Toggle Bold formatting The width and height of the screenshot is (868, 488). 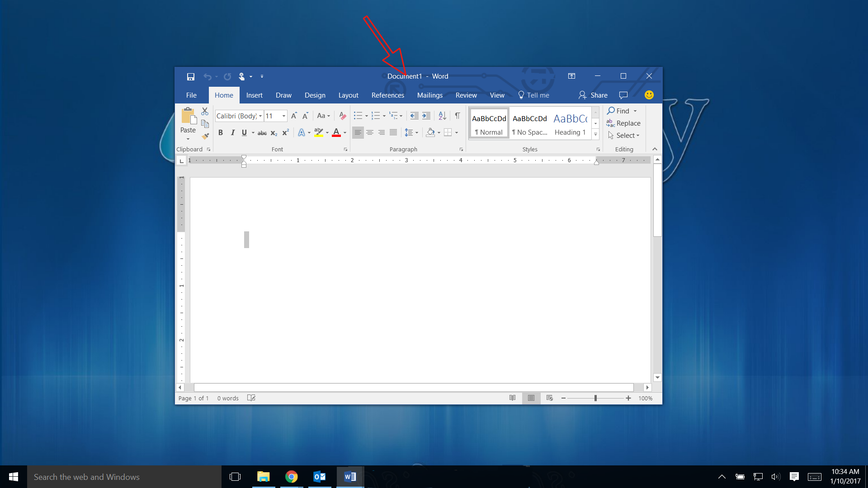click(x=221, y=133)
